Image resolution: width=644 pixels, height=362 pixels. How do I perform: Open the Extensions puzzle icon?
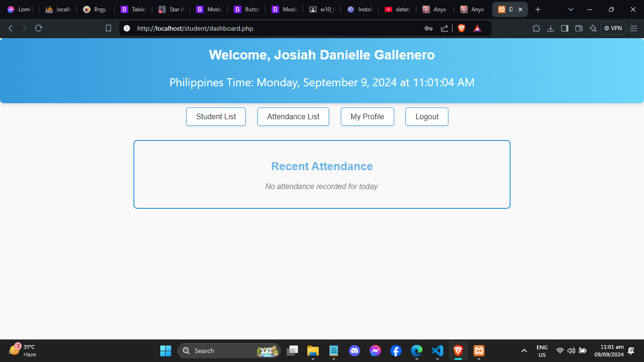(536, 28)
